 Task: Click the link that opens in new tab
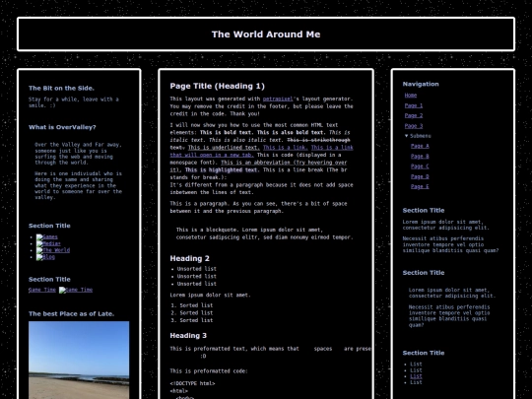[261, 151]
